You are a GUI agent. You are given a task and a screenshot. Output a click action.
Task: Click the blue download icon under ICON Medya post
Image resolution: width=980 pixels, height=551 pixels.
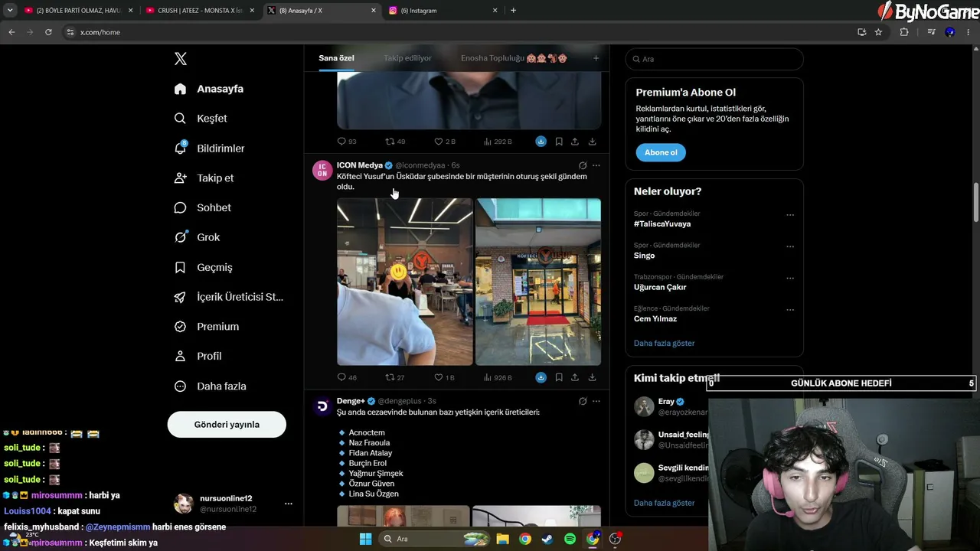[x=541, y=377]
